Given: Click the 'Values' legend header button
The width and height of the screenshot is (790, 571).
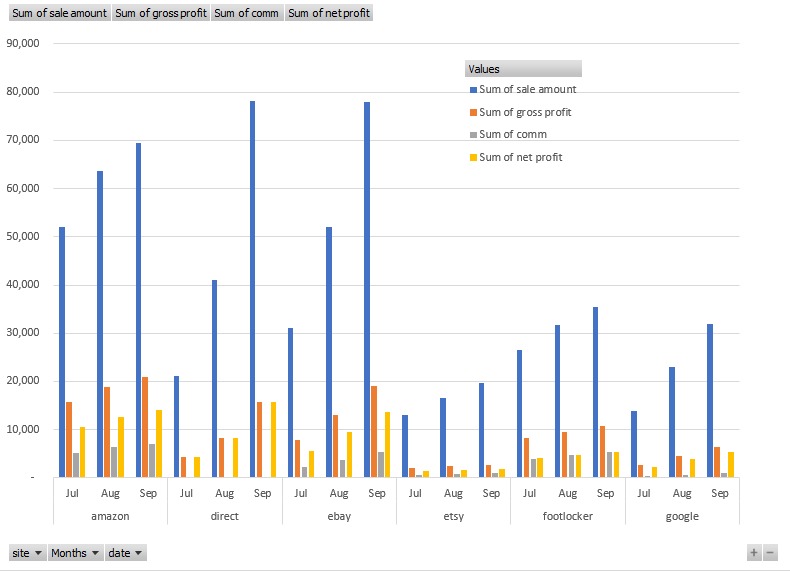Looking at the screenshot, I should (523, 69).
